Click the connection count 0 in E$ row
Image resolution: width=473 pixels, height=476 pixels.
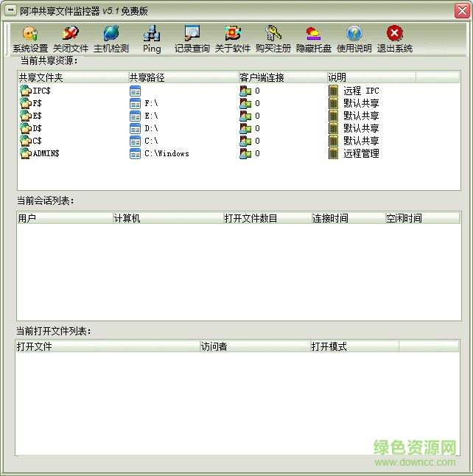point(257,116)
